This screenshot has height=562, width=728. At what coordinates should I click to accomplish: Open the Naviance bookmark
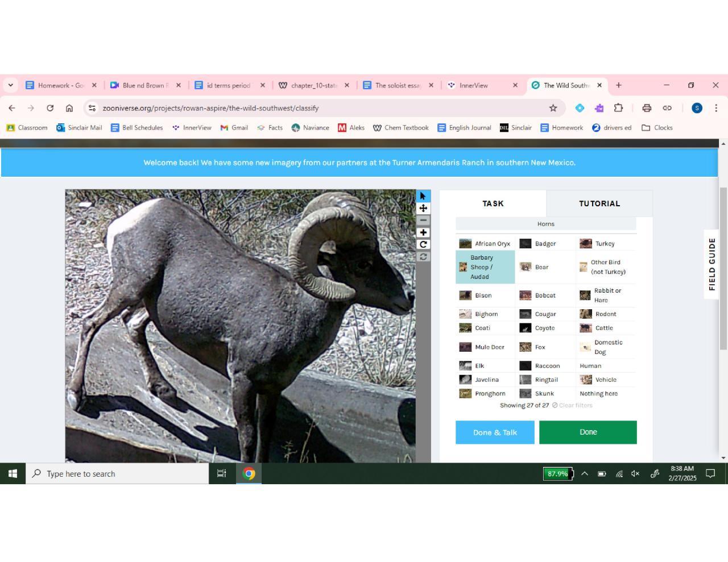(x=311, y=128)
